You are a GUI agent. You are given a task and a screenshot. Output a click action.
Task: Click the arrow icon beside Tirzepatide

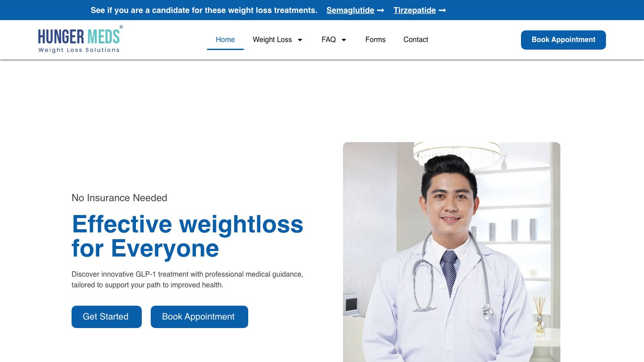[x=442, y=10]
